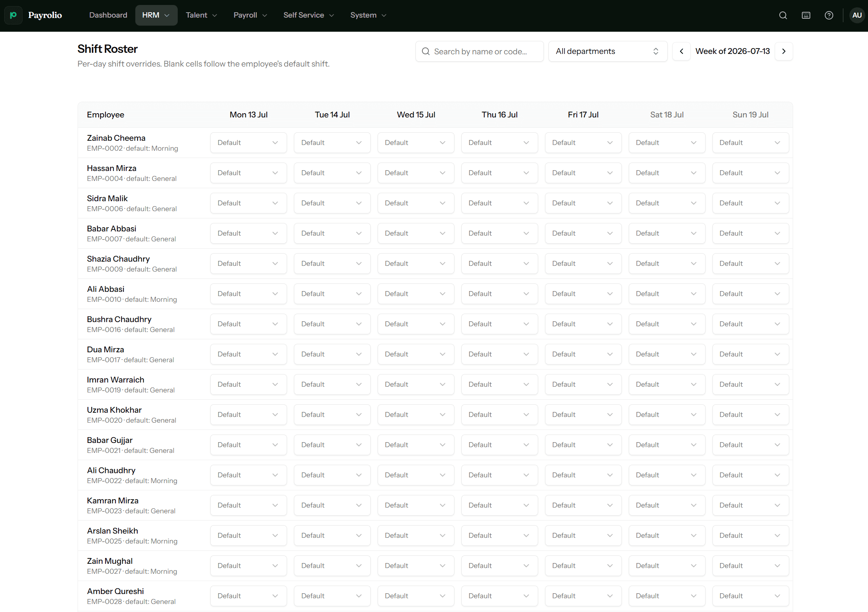868x612 pixels.
Task: Click the Employee column header
Action: (x=105, y=115)
